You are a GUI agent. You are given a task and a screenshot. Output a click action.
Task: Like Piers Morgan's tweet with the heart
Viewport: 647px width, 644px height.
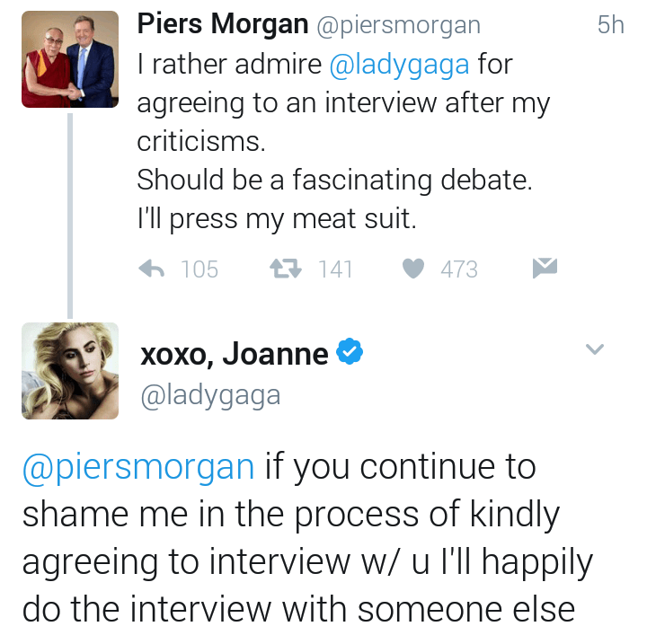pyautogui.click(x=412, y=269)
